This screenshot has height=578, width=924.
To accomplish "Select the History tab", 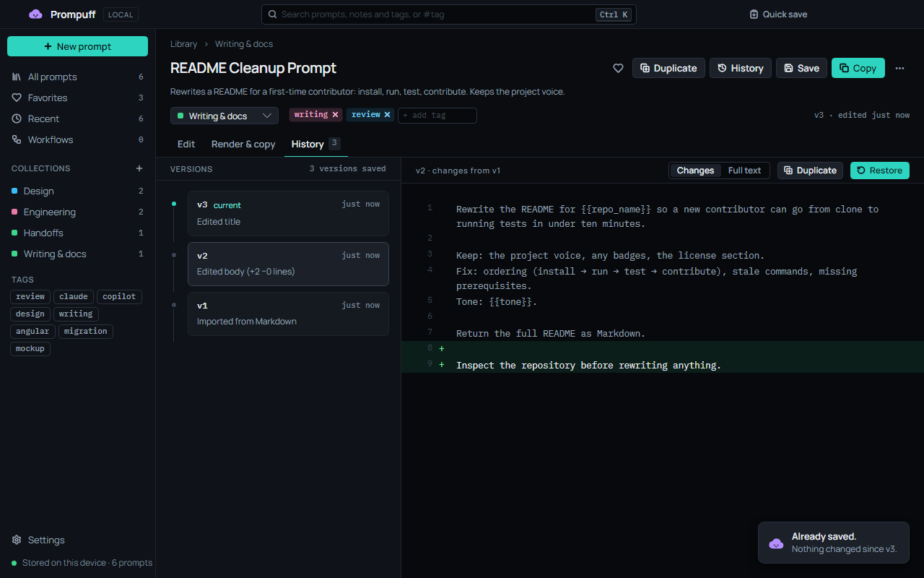I will point(315,144).
